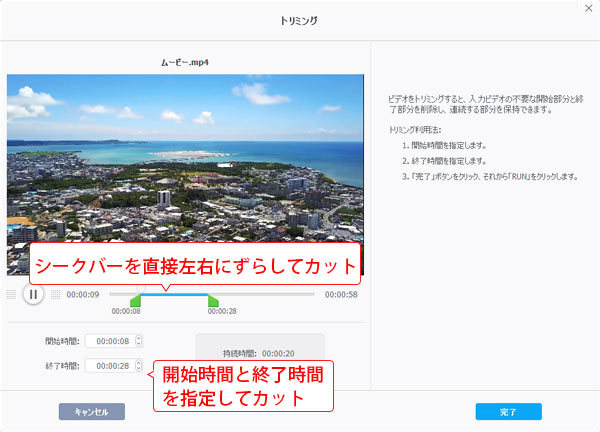Click the 00:00:09 current time label

(82, 295)
